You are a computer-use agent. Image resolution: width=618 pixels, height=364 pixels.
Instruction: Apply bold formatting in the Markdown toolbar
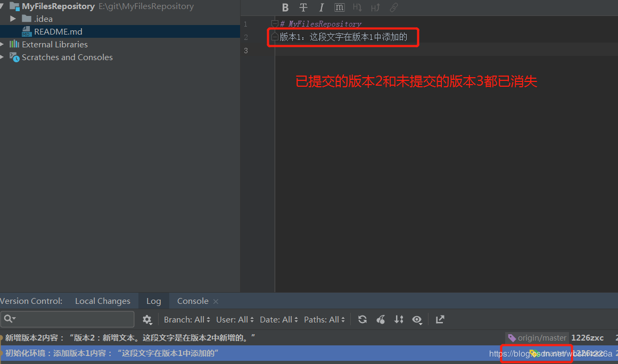pyautogui.click(x=285, y=7)
